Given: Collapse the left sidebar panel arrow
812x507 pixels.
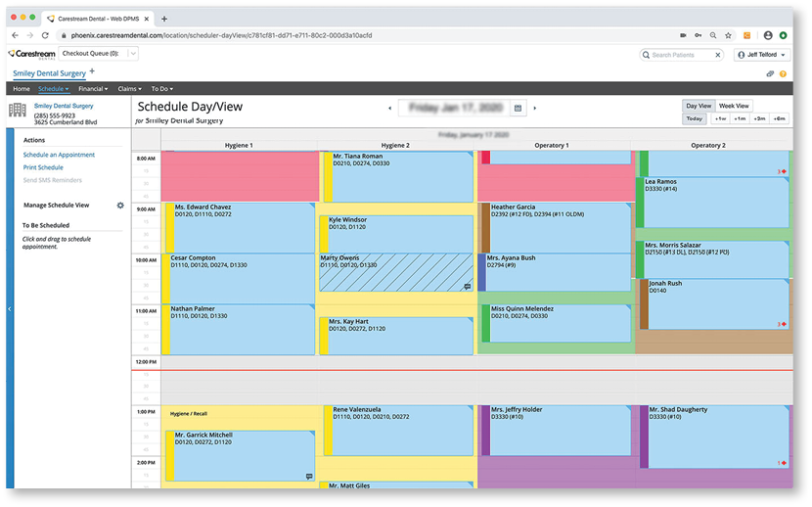Looking at the screenshot, I should pos(9,308).
